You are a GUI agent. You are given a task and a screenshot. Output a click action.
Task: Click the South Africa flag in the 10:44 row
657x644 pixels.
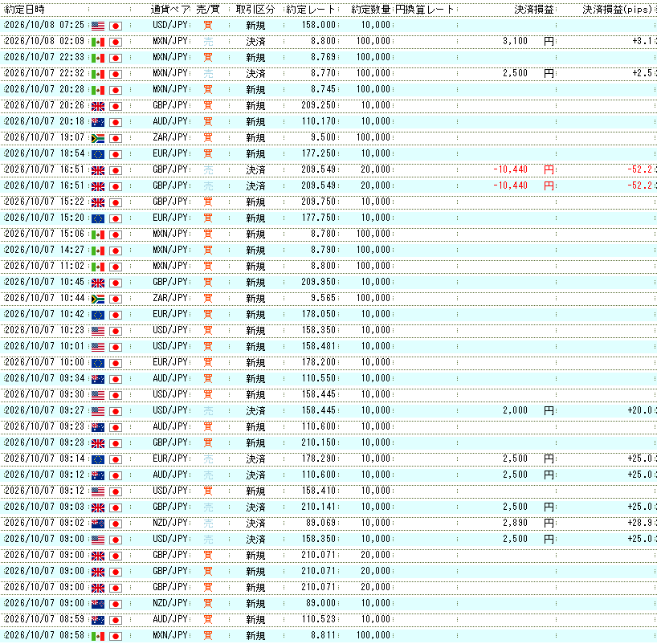point(98,299)
